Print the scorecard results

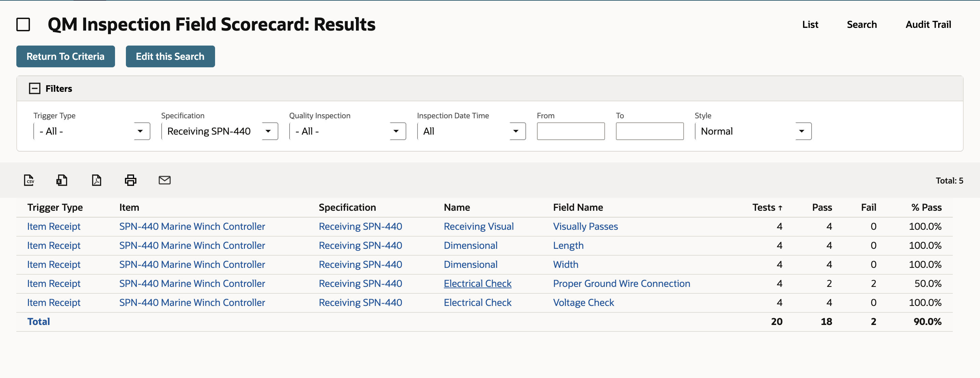130,180
